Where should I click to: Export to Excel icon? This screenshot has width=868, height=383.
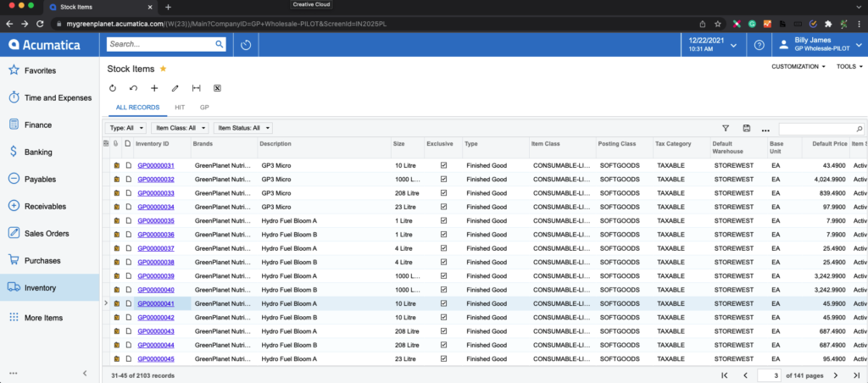[218, 88]
